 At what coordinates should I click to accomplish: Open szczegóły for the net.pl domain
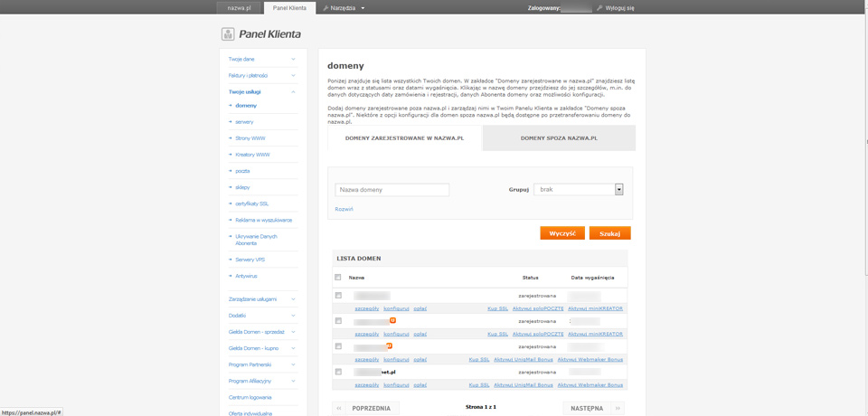(x=366, y=385)
